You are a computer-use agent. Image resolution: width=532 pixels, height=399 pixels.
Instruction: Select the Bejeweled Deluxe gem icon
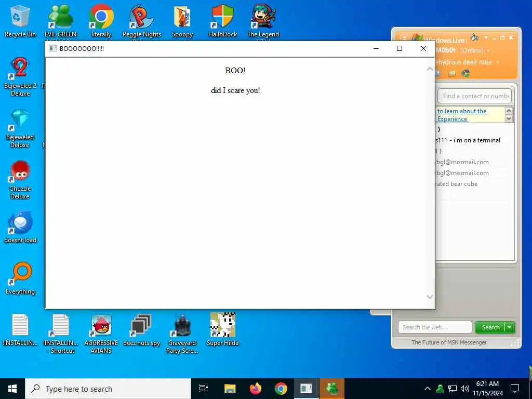coord(20,128)
